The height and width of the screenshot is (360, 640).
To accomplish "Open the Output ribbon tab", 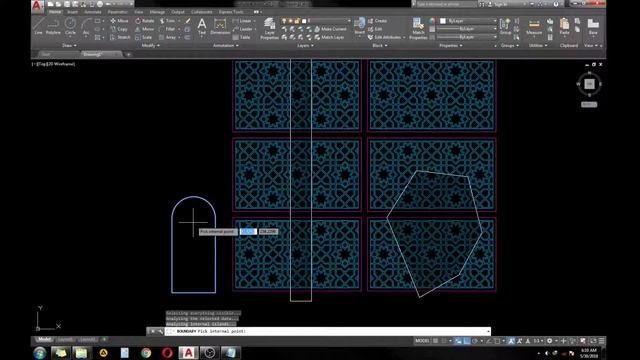I will coord(178,12).
